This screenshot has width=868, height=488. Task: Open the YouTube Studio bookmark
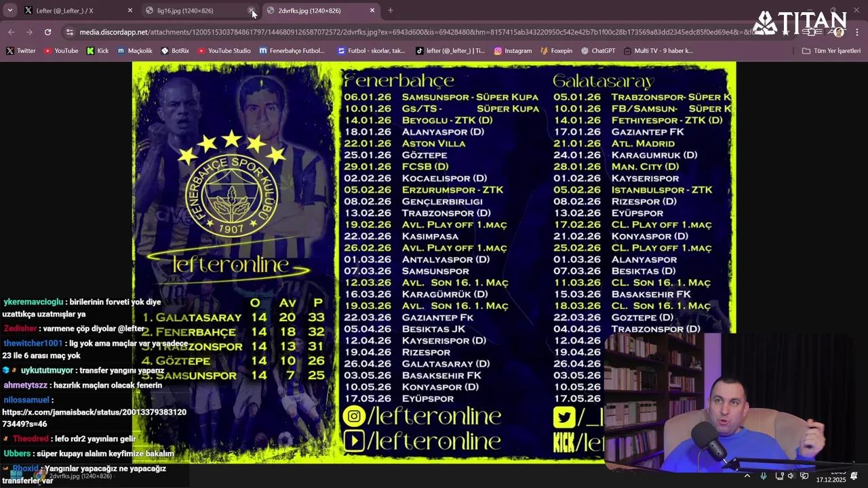click(x=224, y=51)
